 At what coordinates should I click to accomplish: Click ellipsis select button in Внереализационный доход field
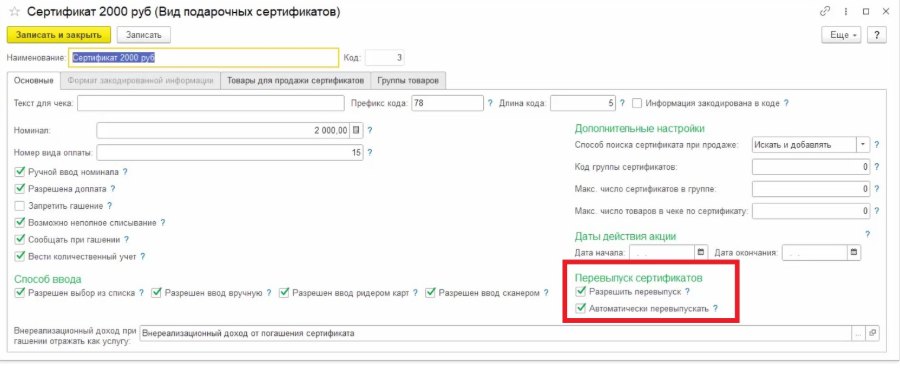[x=859, y=333]
